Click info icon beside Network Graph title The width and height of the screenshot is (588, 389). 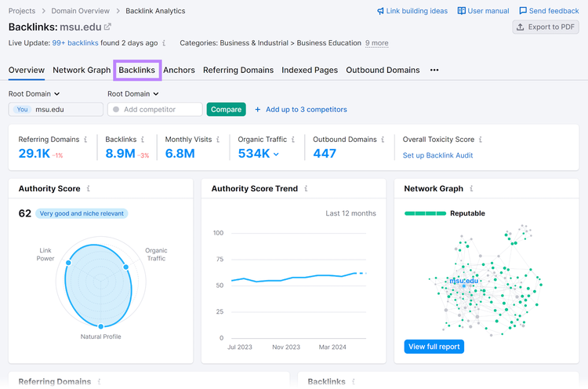(471, 188)
